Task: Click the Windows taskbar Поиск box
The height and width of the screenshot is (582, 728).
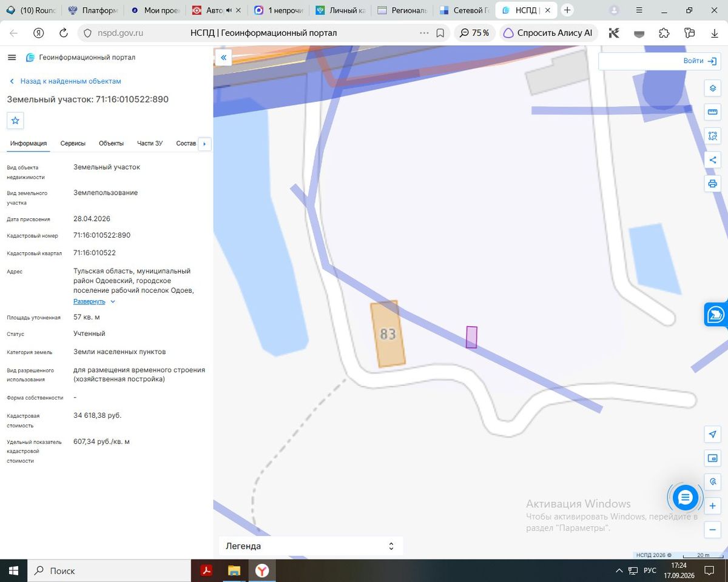Action: (x=109, y=570)
